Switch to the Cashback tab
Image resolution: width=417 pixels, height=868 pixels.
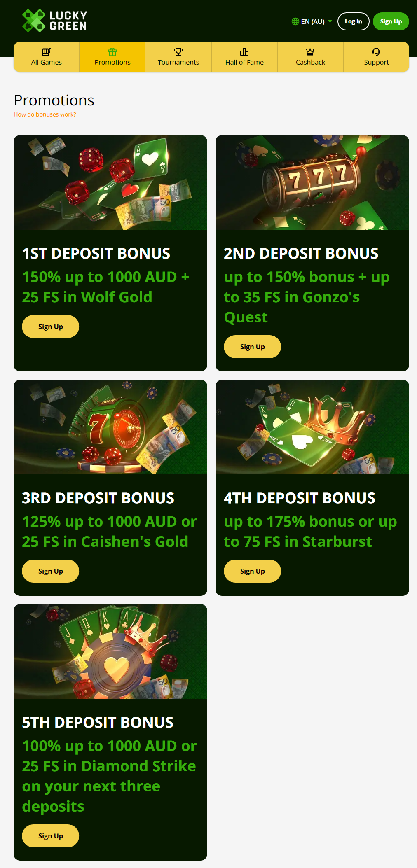click(x=310, y=57)
